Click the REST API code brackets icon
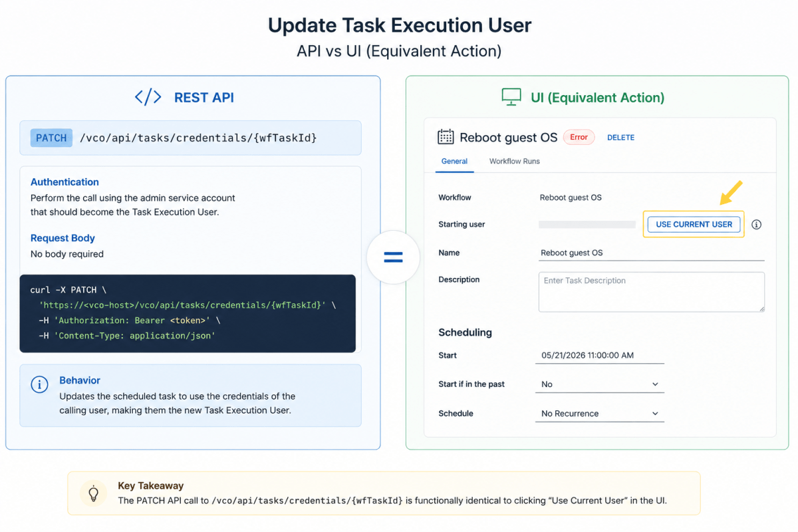This screenshot has width=798, height=532. point(148,97)
